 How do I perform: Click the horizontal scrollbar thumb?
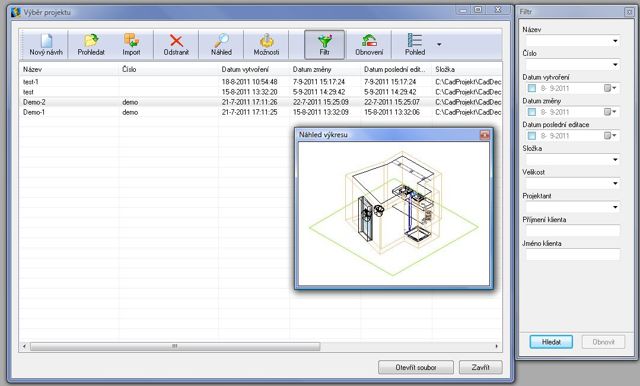(175, 346)
